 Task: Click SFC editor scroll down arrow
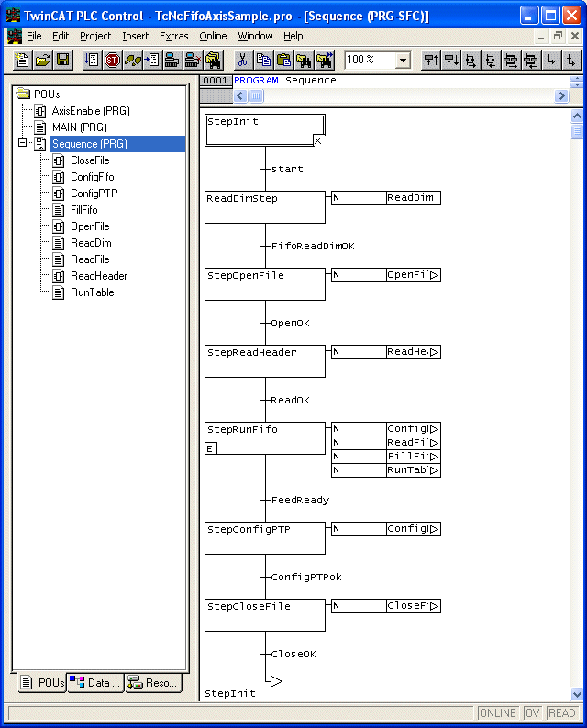click(x=577, y=695)
